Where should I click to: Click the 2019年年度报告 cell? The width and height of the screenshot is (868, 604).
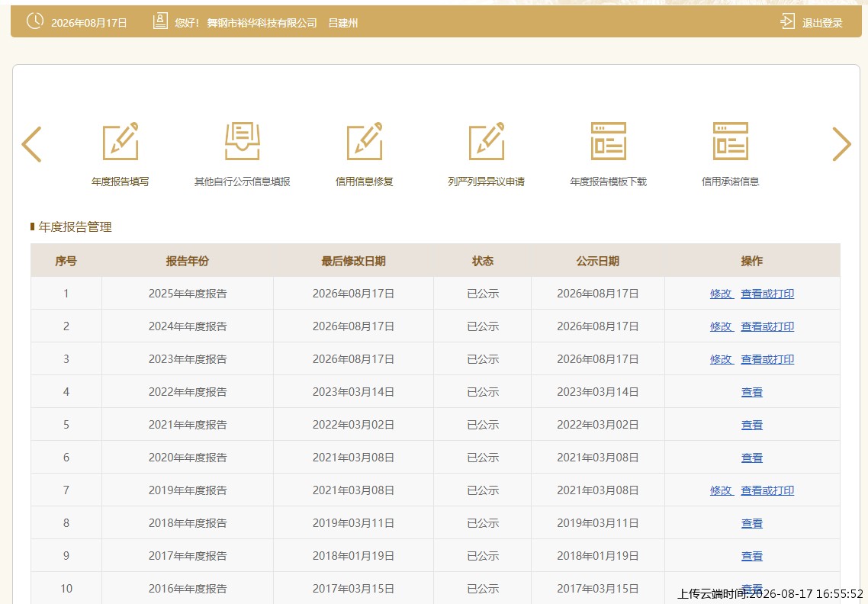coord(188,490)
